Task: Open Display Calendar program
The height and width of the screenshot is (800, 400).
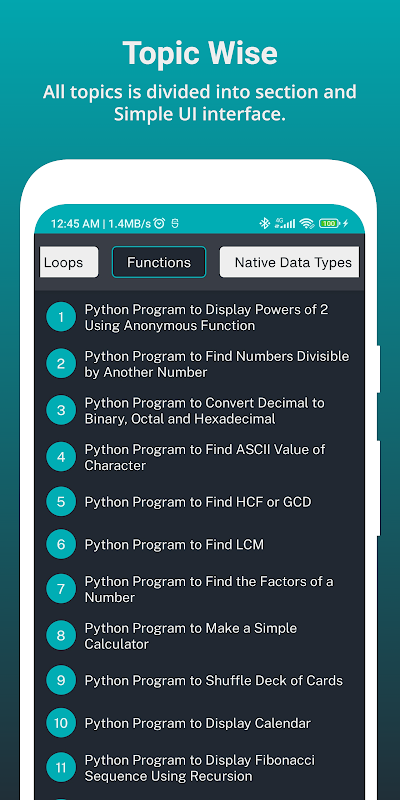Action: click(199, 723)
